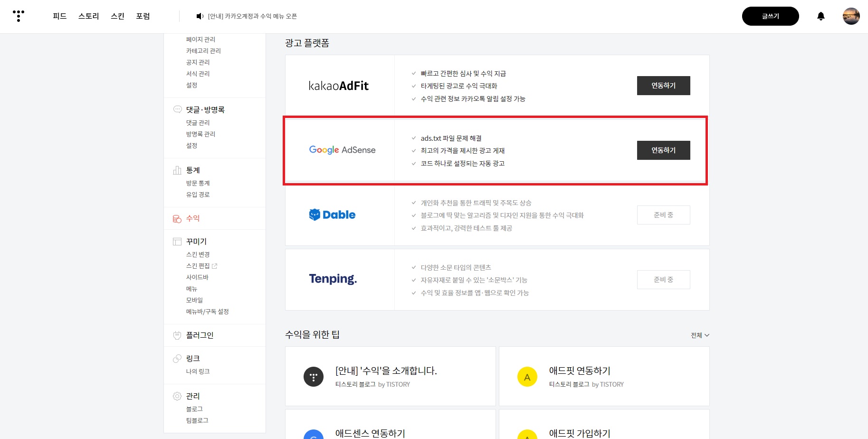Open the profile avatar menu
868x439 pixels.
(851, 16)
